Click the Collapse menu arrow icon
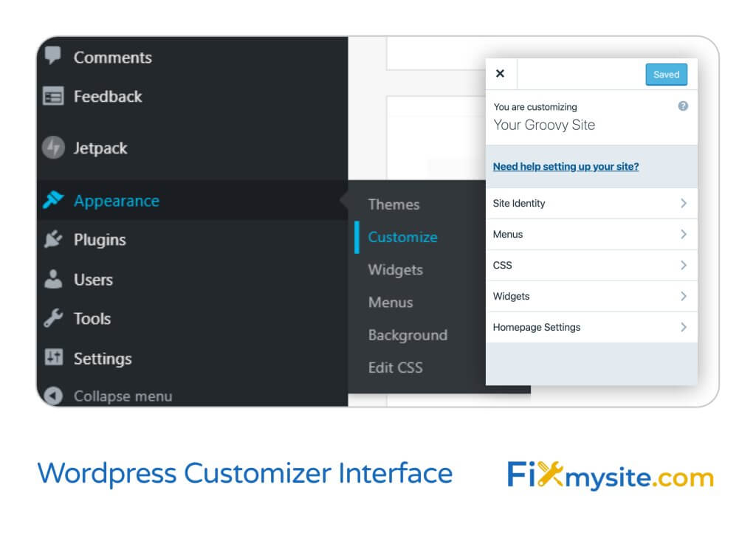This screenshot has width=756, height=544. click(x=53, y=396)
